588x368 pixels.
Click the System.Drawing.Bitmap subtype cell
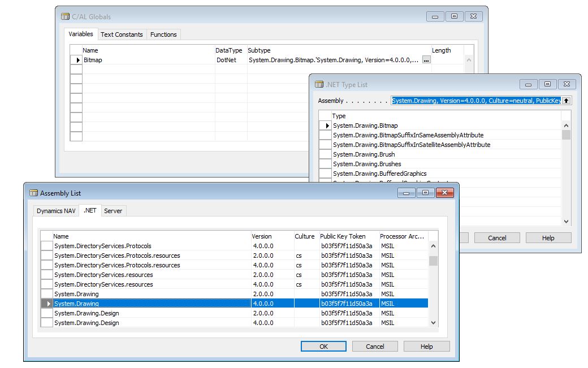coord(335,60)
